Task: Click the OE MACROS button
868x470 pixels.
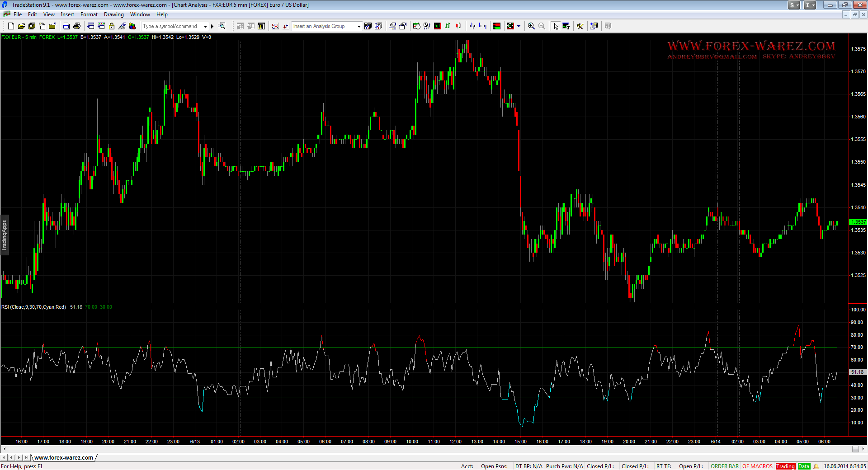Action: point(757,466)
